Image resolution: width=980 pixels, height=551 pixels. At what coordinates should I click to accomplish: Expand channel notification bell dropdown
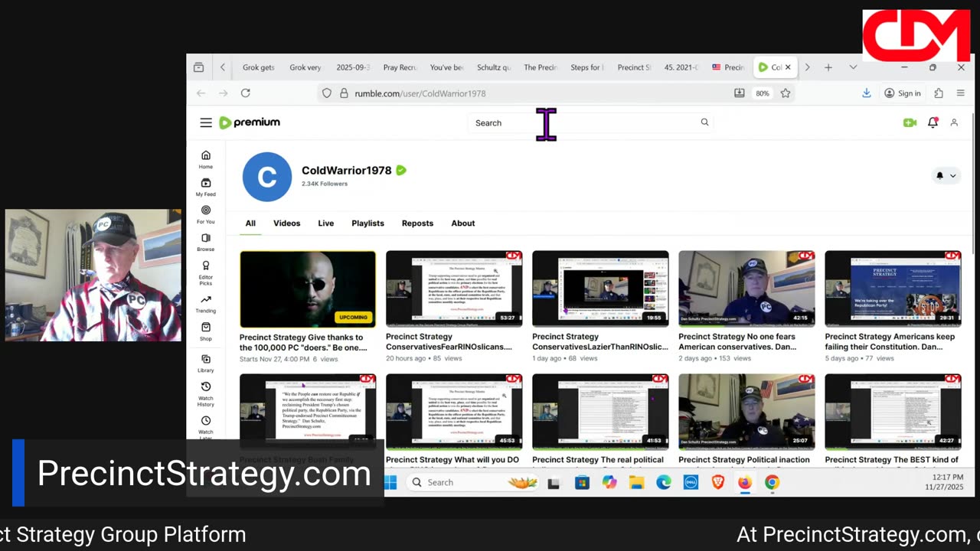coord(946,175)
